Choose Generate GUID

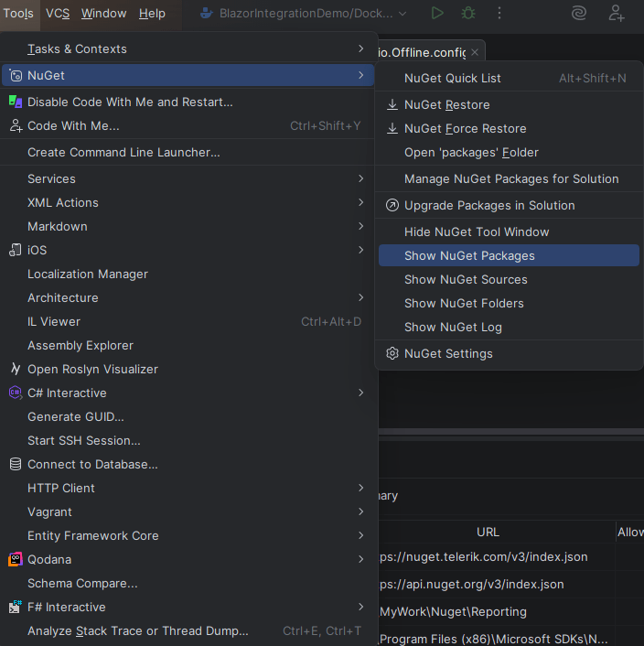pos(188,416)
